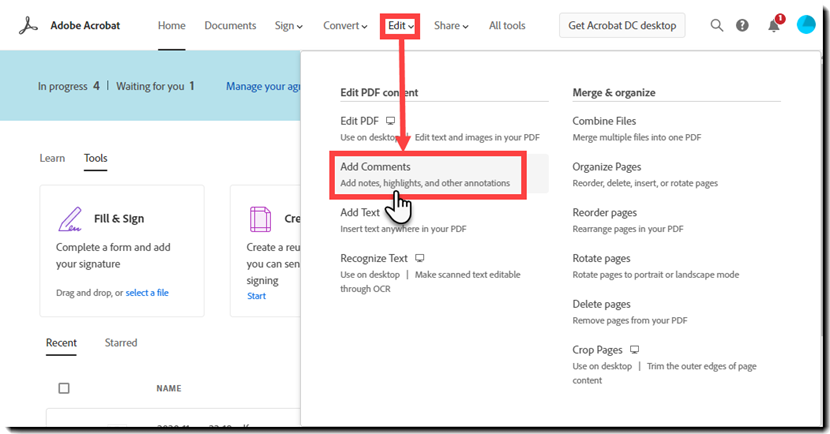Screen dimensions: 830x434
Task: Collapse the Edit dropdown menu
Action: (401, 25)
